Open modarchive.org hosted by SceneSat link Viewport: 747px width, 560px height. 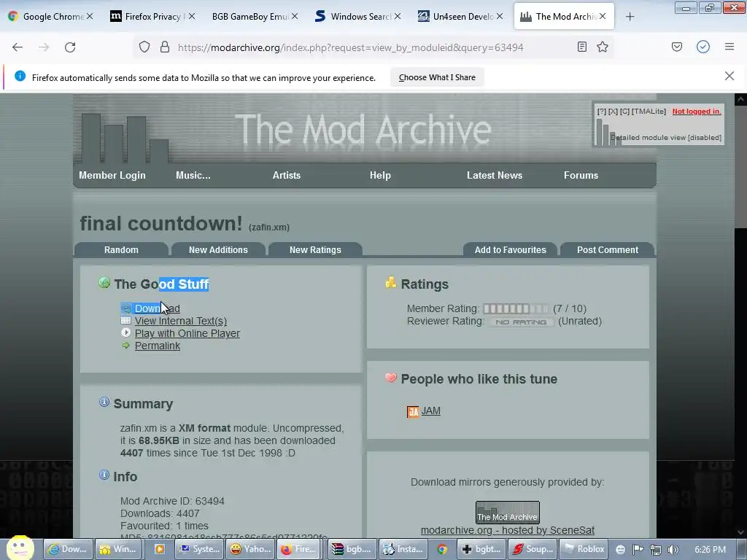[508, 530]
